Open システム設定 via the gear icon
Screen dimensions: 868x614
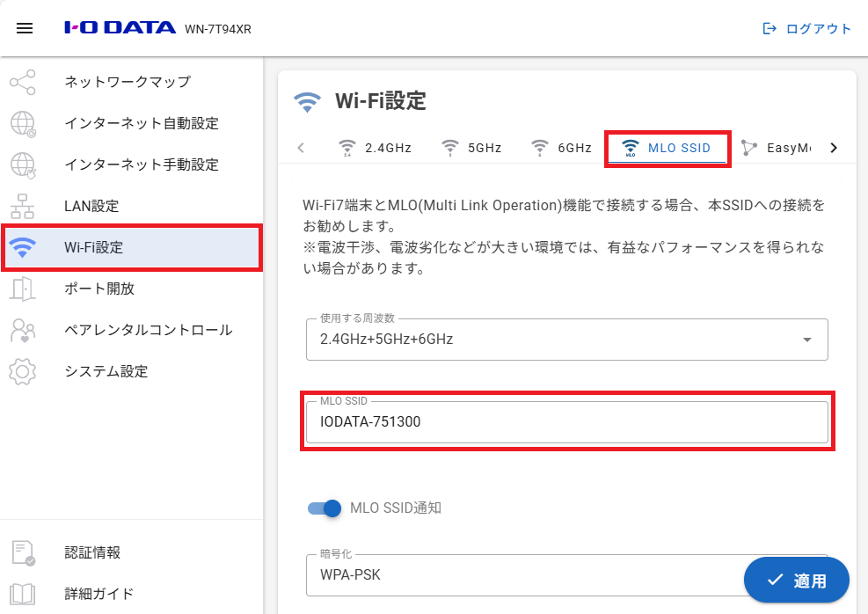(x=22, y=371)
